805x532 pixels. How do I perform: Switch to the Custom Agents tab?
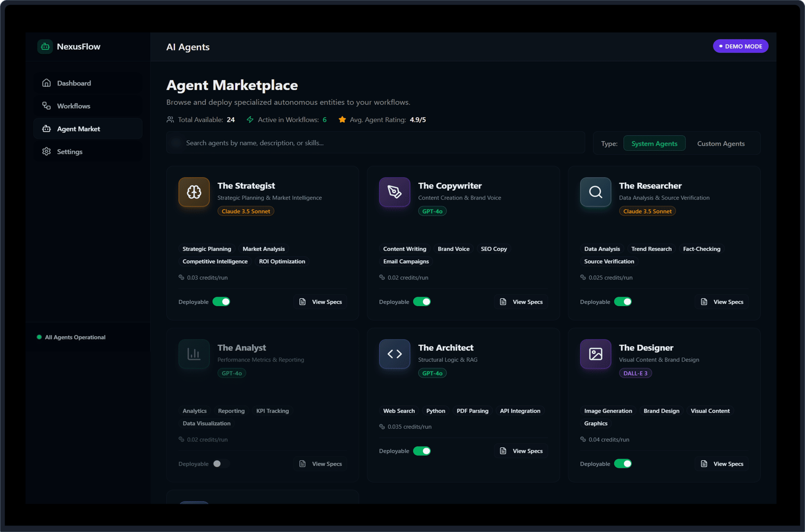(x=720, y=144)
